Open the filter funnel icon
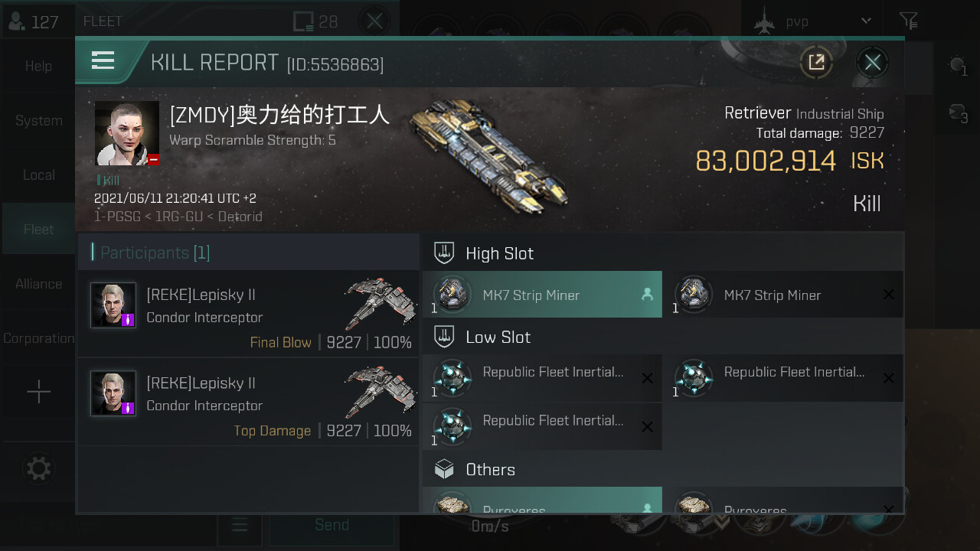This screenshot has height=551, width=980. (908, 21)
